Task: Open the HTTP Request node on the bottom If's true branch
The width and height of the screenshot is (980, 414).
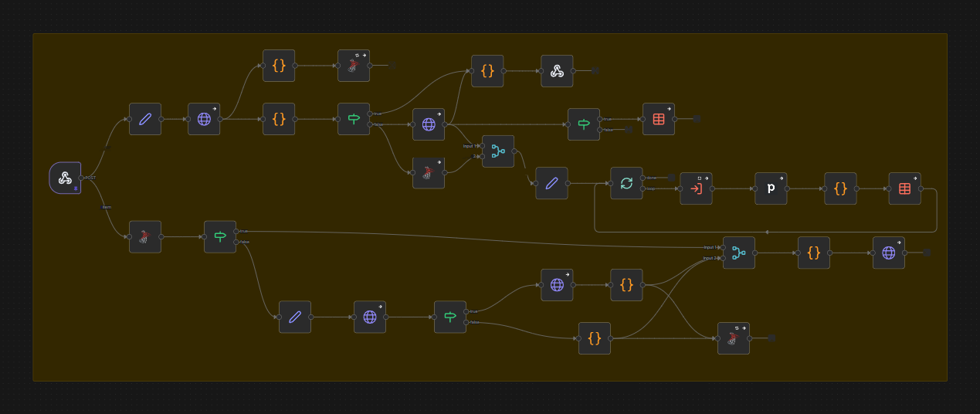Action: coord(557,285)
